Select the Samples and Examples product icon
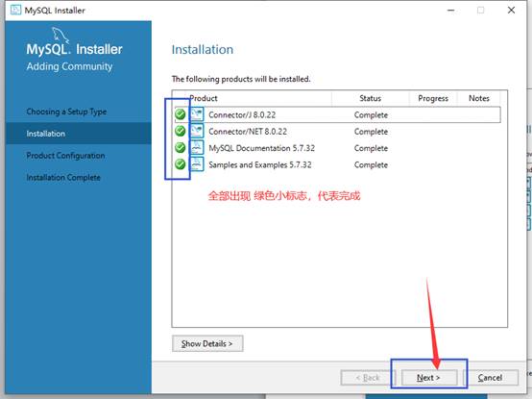This screenshot has height=399, width=532. coord(197,164)
